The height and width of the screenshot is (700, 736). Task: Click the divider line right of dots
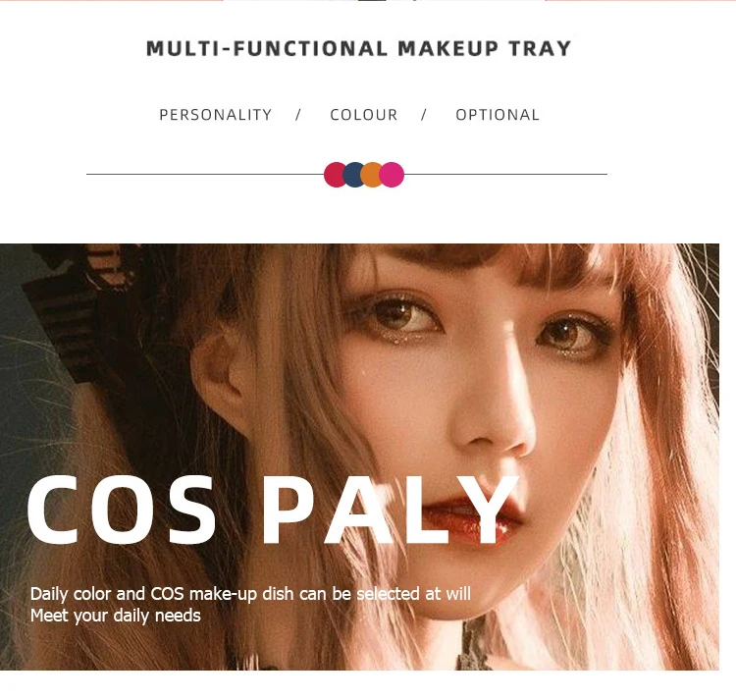[506, 174]
